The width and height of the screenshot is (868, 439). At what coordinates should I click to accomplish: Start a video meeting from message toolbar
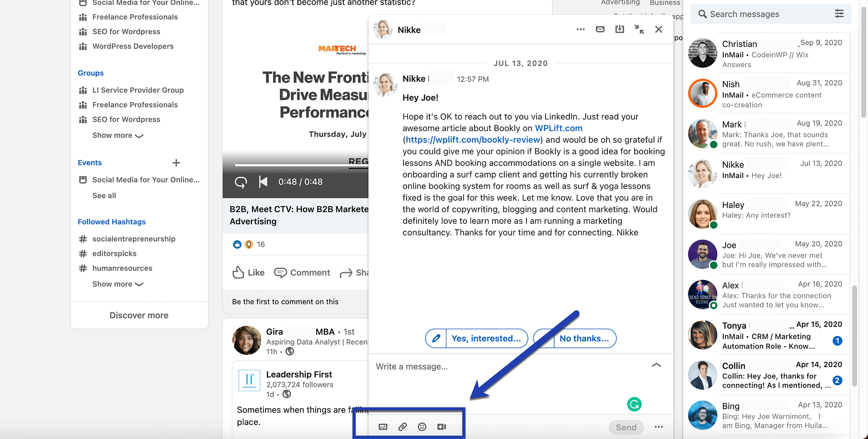pos(442,427)
